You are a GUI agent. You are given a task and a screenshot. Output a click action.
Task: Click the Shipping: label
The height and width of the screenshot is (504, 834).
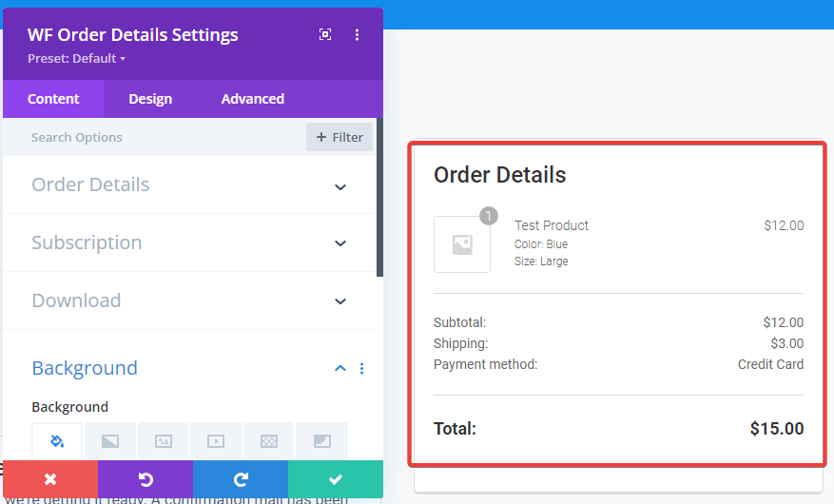(x=460, y=343)
